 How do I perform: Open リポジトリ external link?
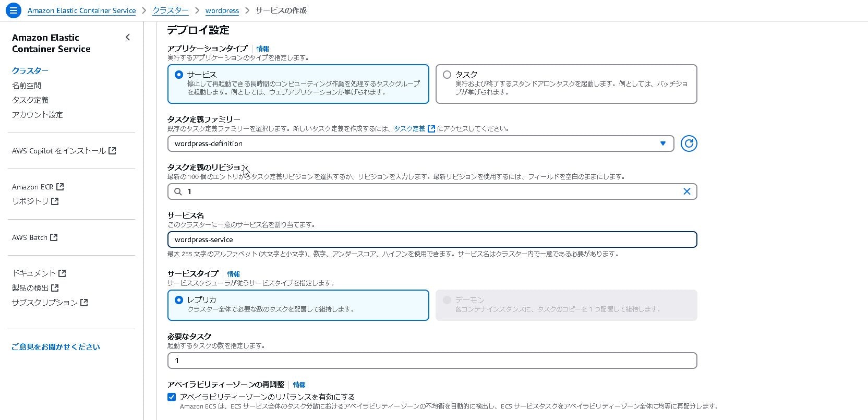point(35,201)
